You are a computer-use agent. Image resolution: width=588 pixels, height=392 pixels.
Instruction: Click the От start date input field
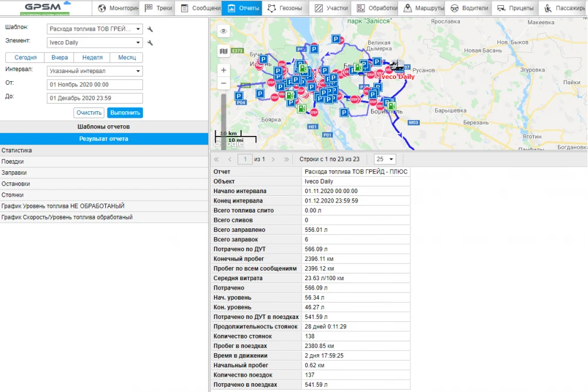click(x=94, y=84)
